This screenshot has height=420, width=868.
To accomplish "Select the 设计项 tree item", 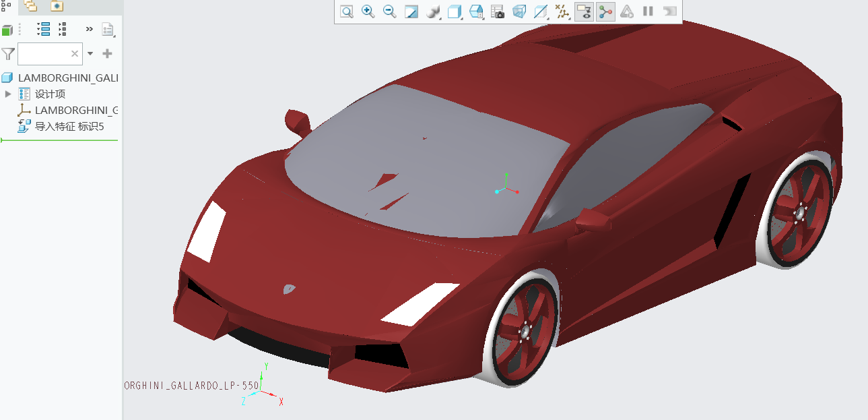I will pyautogui.click(x=50, y=94).
